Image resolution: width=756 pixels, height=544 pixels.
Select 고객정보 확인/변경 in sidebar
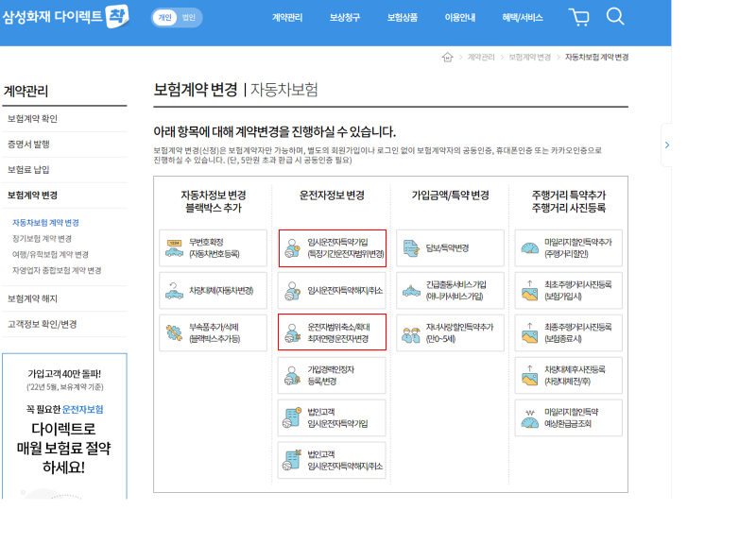click(x=64, y=324)
